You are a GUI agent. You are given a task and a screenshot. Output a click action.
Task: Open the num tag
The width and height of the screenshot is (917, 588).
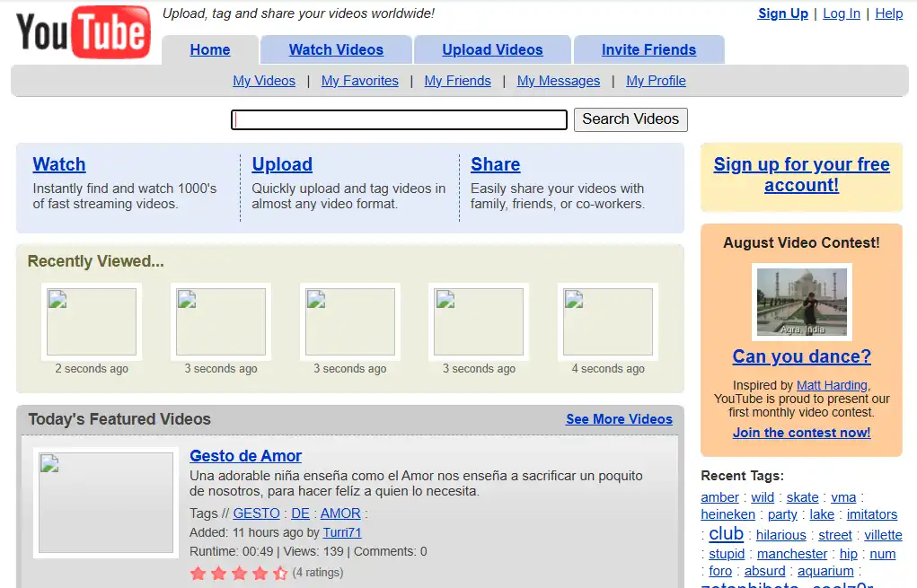pos(883,554)
